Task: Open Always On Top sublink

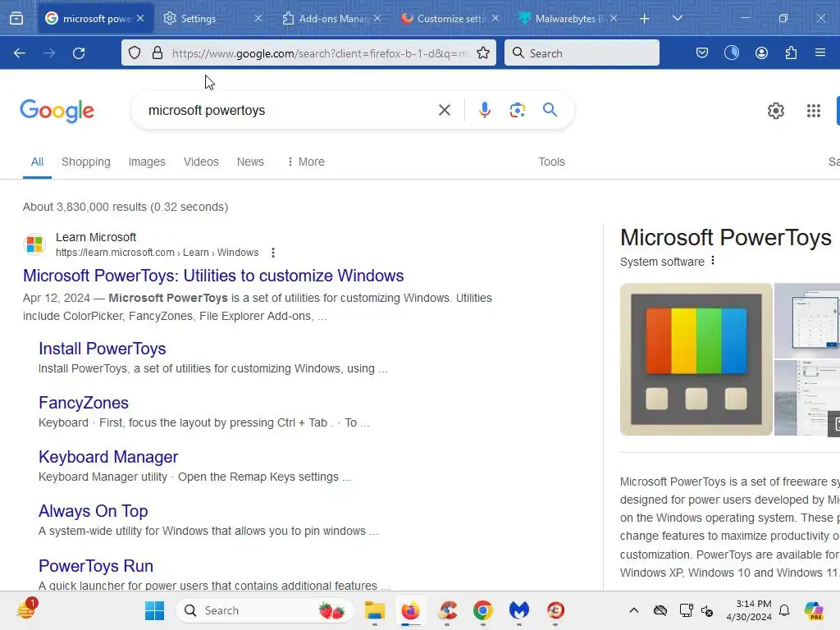Action: pos(94,511)
